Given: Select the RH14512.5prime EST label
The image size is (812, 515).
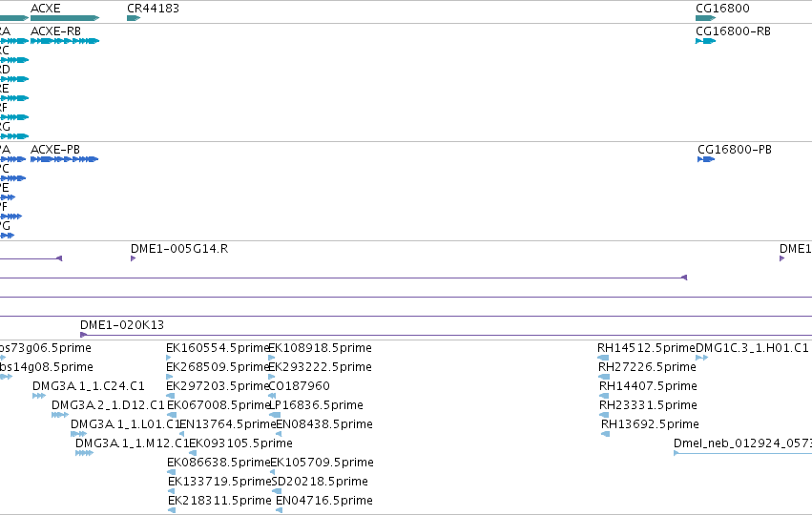Looking at the screenshot, I should 646,348.
